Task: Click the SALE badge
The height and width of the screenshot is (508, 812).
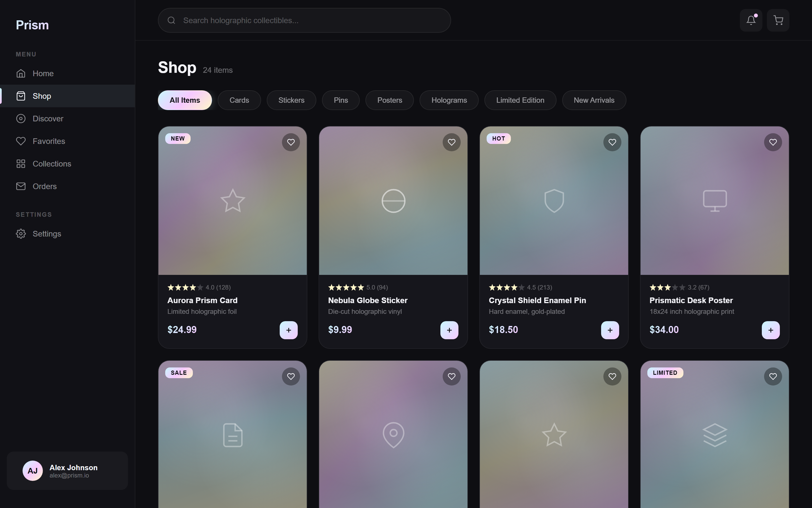Action: pos(179,373)
